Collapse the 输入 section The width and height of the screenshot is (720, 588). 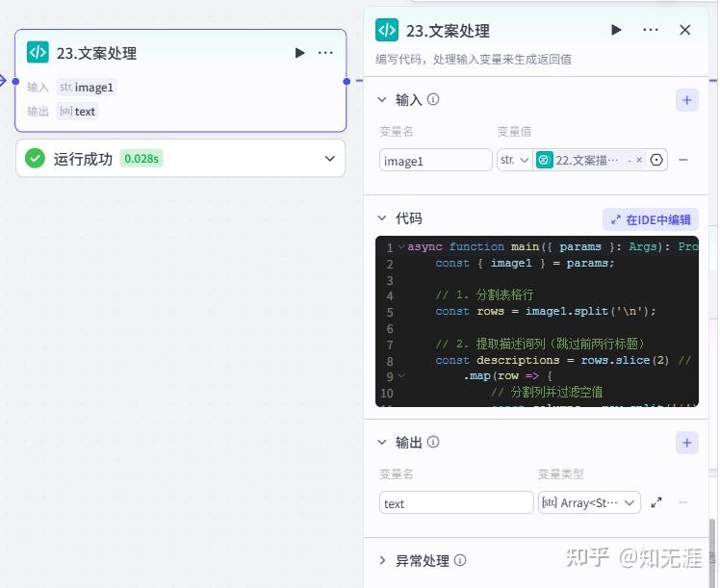coord(382,100)
